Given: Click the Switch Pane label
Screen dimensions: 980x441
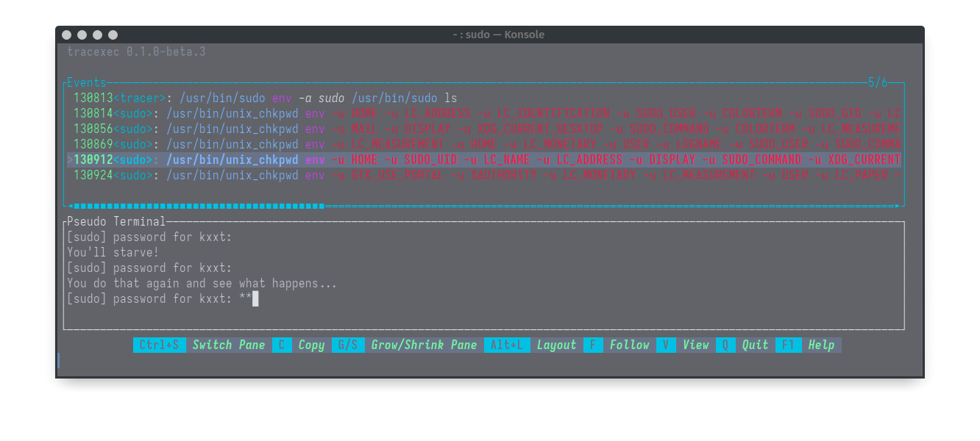Looking at the screenshot, I should (228, 345).
